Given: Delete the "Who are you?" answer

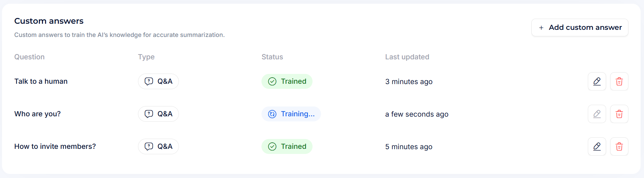Looking at the screenshot, I should (619, 114).
